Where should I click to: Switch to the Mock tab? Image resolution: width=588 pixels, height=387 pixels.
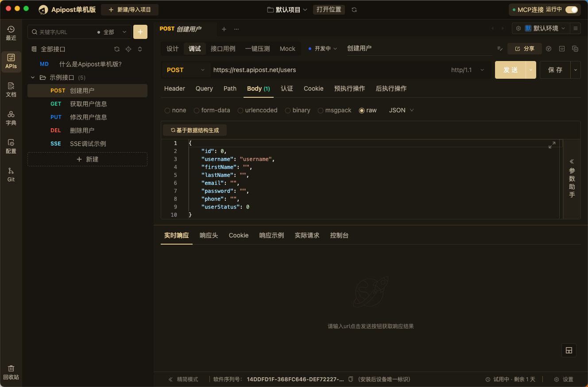(287, 49)
